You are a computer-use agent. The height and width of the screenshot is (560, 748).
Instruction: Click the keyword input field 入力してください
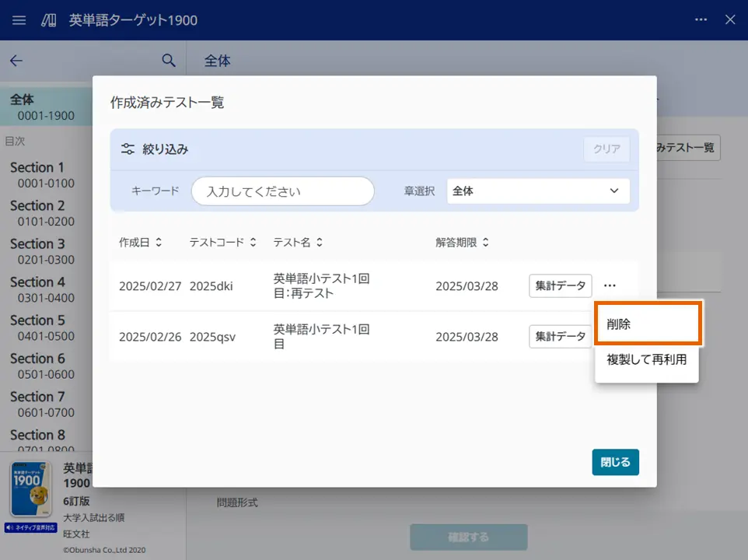(x=282, y=191)
